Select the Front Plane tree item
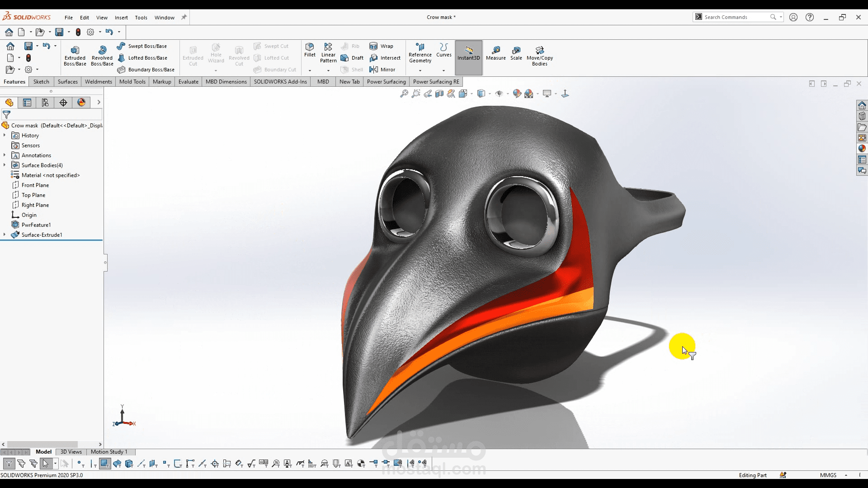The image size is (868, 488). pyautogui.click(x=35, y=185)
